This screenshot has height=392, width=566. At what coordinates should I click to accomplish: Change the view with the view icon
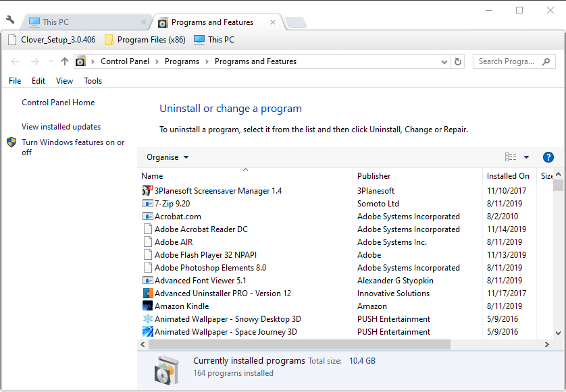pos(511,157)
